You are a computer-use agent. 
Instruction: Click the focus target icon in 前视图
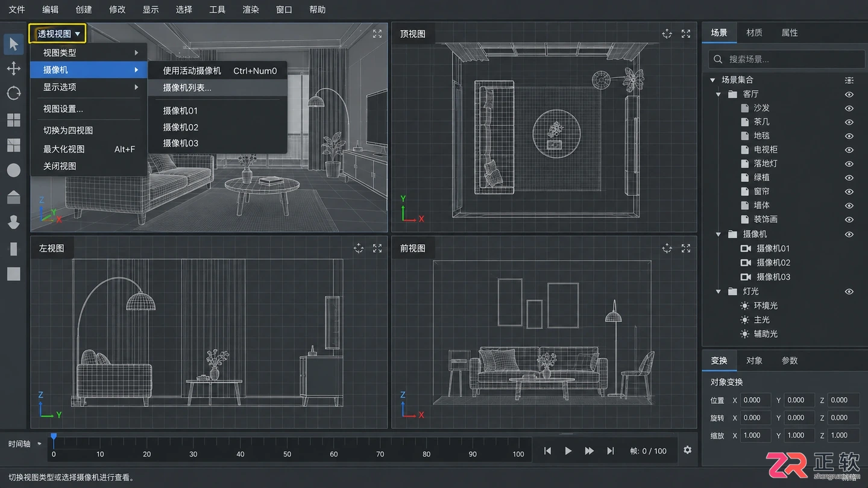click(x=667, y=248)
